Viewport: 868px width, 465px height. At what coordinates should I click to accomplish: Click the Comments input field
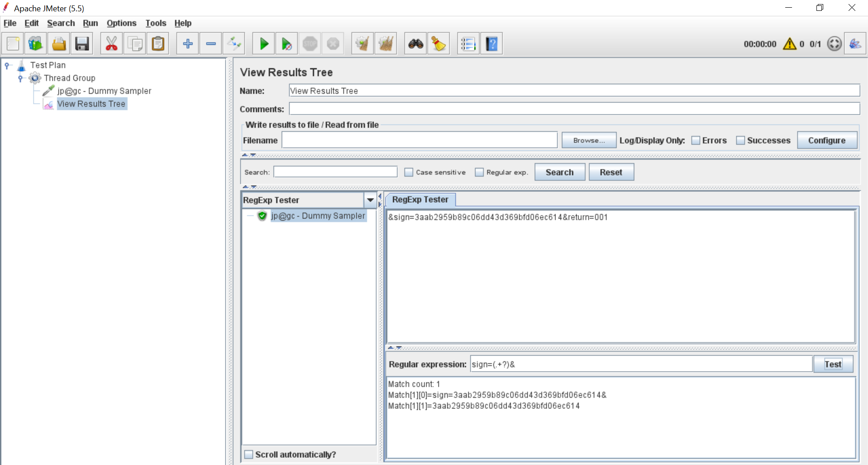(x=574, y=109)
